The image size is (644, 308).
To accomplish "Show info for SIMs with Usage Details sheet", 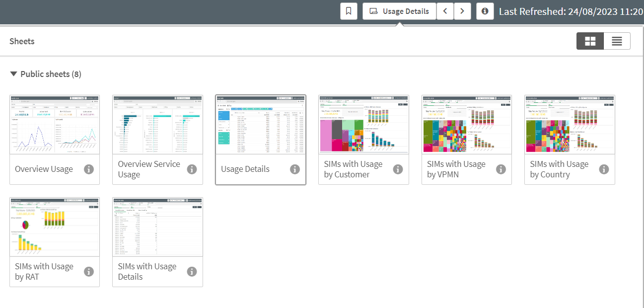I will coord(192,272).
